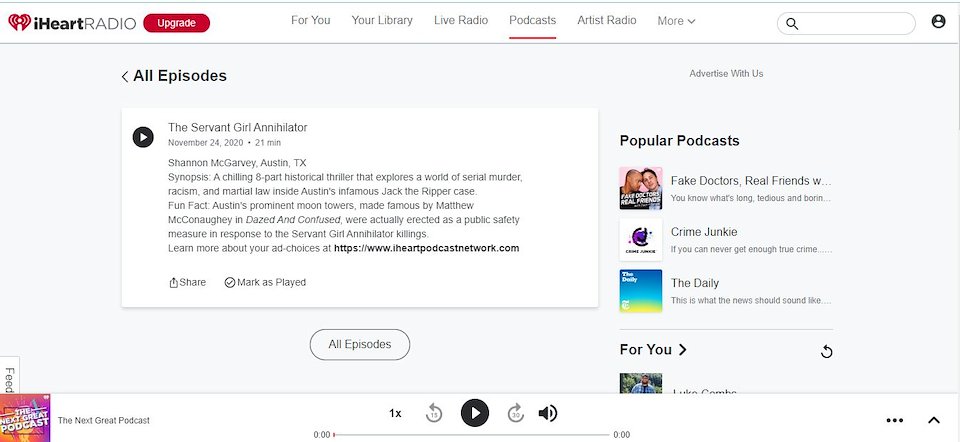Mute the volume speaker icon

[548, 413]
